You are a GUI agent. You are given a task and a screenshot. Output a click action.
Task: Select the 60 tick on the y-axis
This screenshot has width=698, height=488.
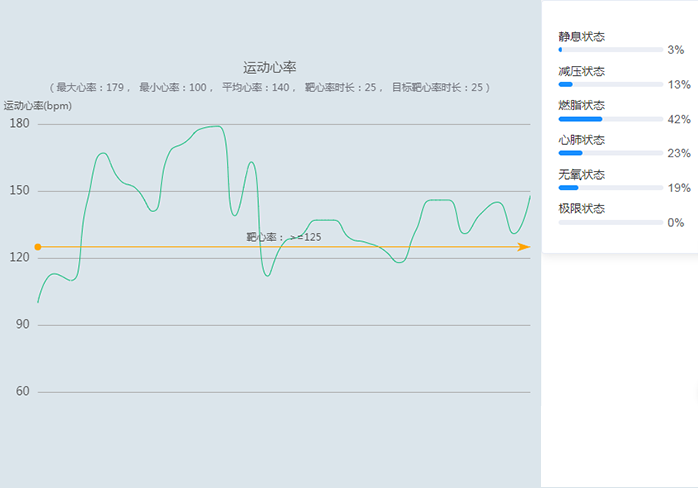pos(23,391)
